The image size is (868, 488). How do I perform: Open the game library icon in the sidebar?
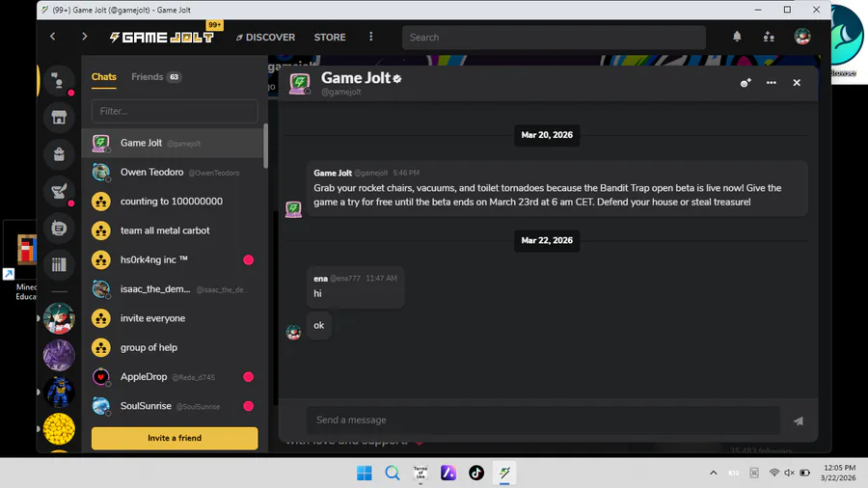point(59,228)
